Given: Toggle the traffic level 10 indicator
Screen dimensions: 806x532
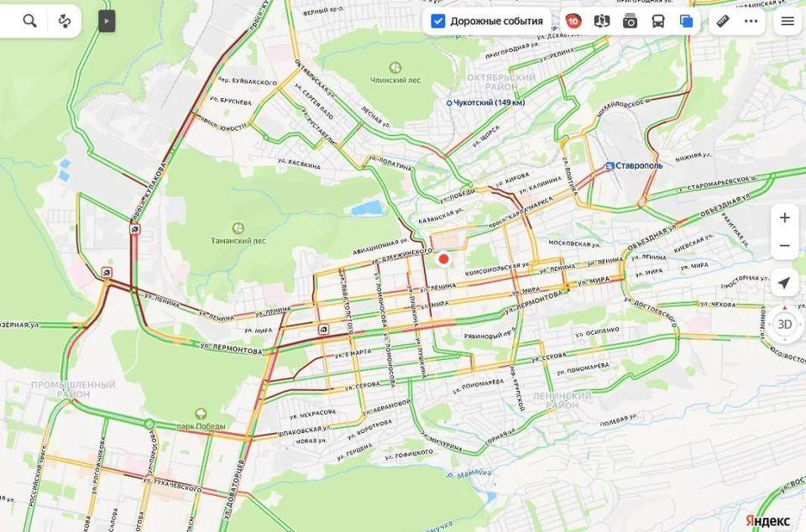Looking at the screenshot, I should click(x=573, y=21).
